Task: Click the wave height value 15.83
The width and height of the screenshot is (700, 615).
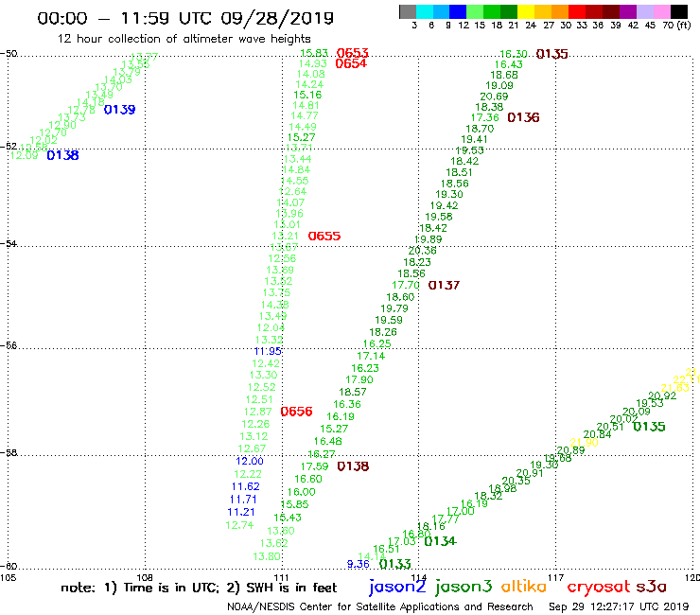Action: click(314, 53)
